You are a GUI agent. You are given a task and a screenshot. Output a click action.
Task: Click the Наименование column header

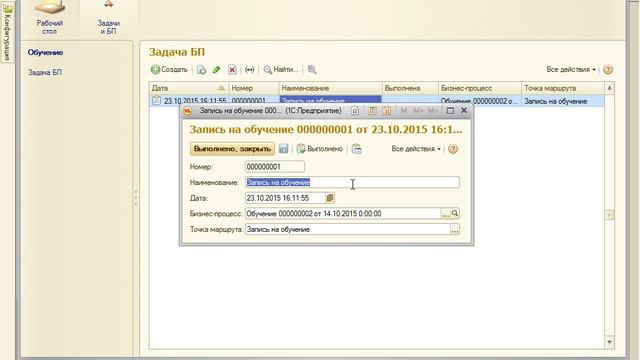click(331, 88)
